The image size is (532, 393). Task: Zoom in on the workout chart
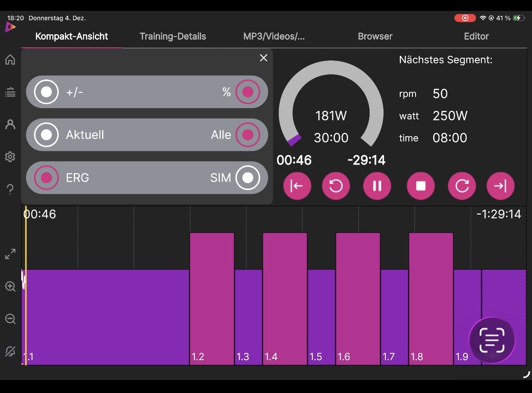point(10,286)
